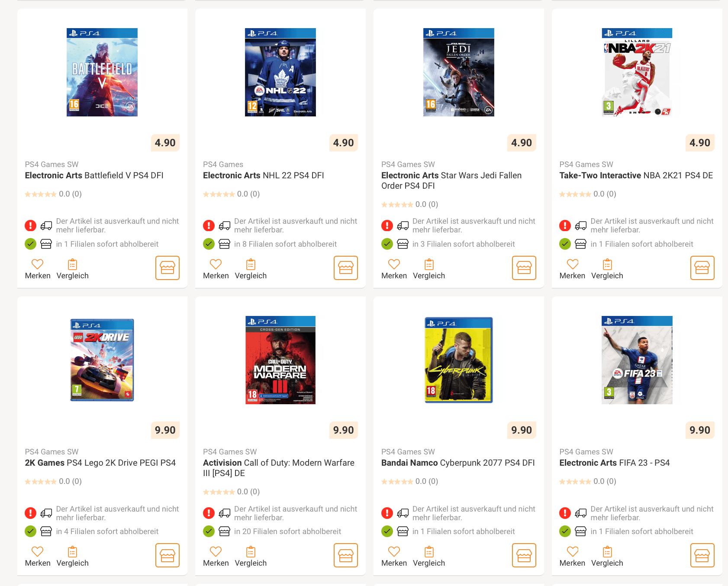
Task: Click 9.90 price tag on Lego 2K Drive
Action: tap(165, 430)
